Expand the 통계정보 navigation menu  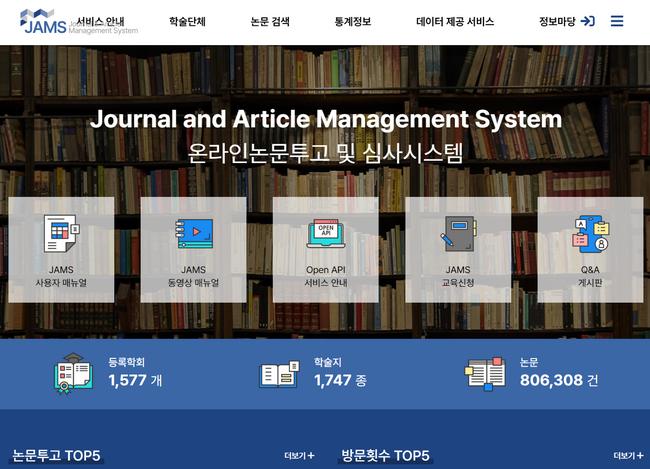click(x=352, y=21)
